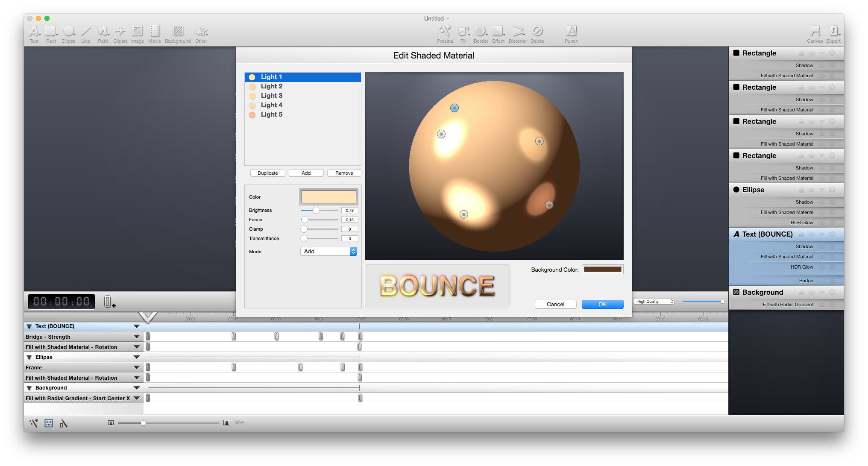Click the Distorter toolbar icon

[518, 31]
